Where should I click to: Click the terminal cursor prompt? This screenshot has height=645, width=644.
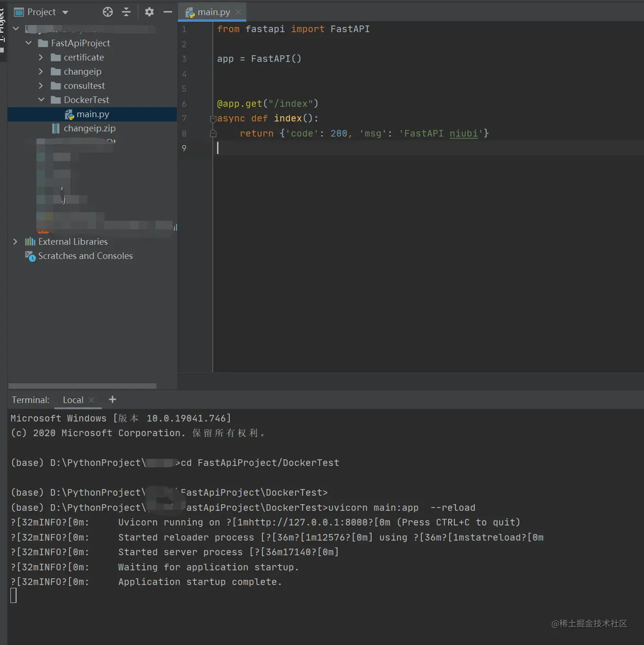pyautogui.click(x=14, y=595)
